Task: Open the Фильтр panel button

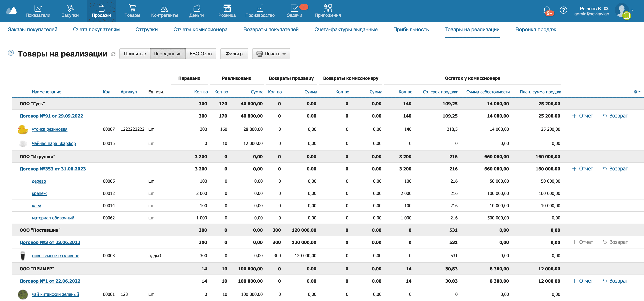Action: click(x=234, y=54)
